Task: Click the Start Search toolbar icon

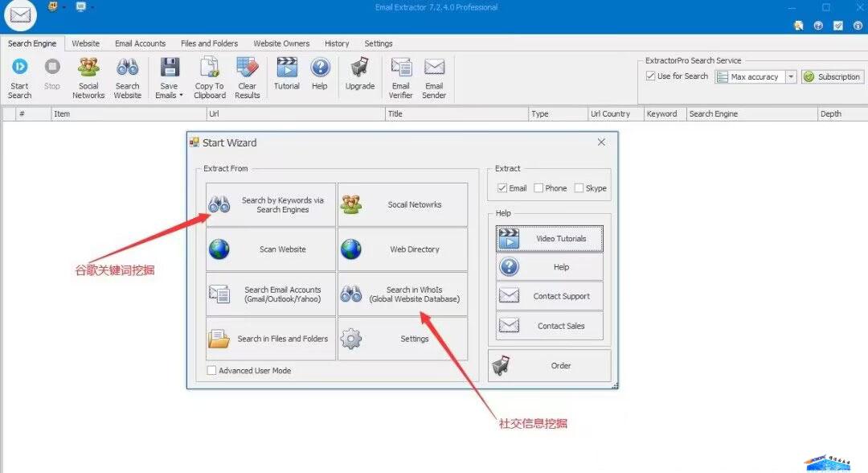Action: point(20,67)
